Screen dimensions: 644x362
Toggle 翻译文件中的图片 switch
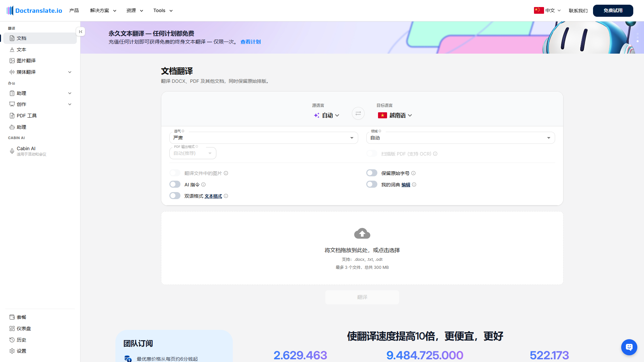[x=175, y=173]
